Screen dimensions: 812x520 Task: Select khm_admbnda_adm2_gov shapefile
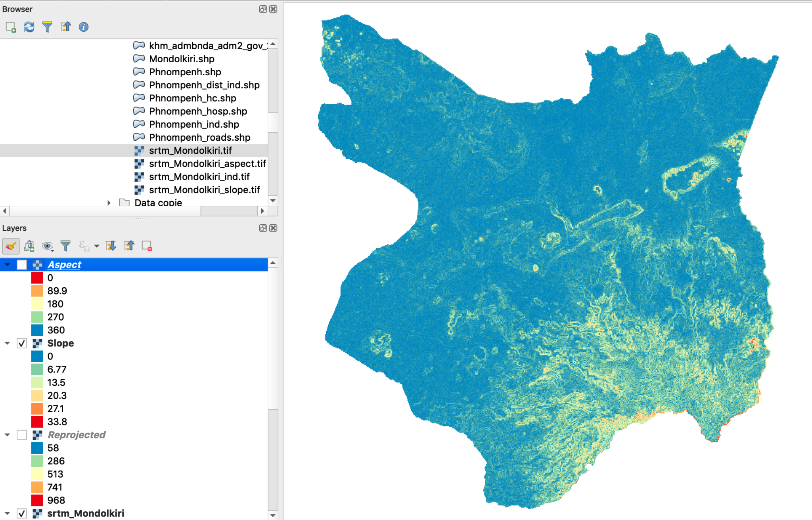click(208, 46)
